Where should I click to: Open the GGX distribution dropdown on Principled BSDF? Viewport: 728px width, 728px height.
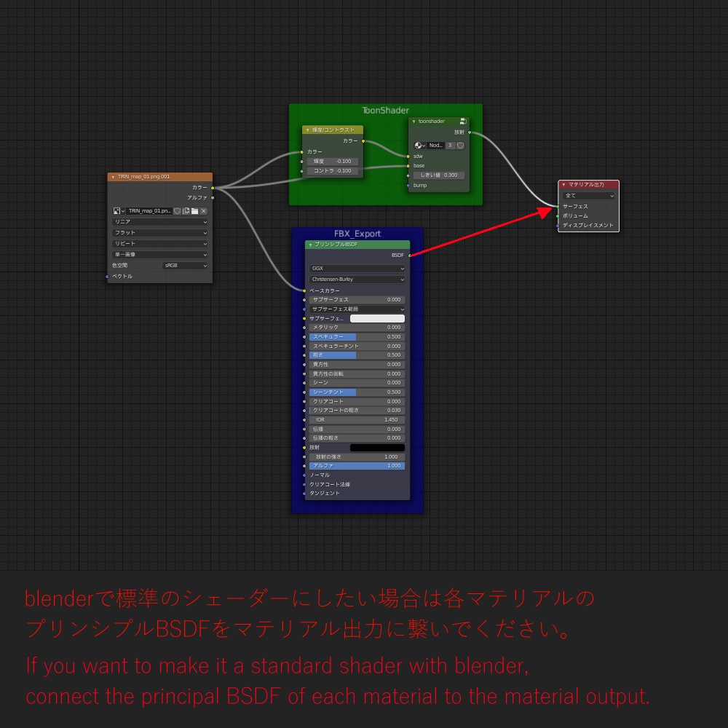click(x=356, y=268)
